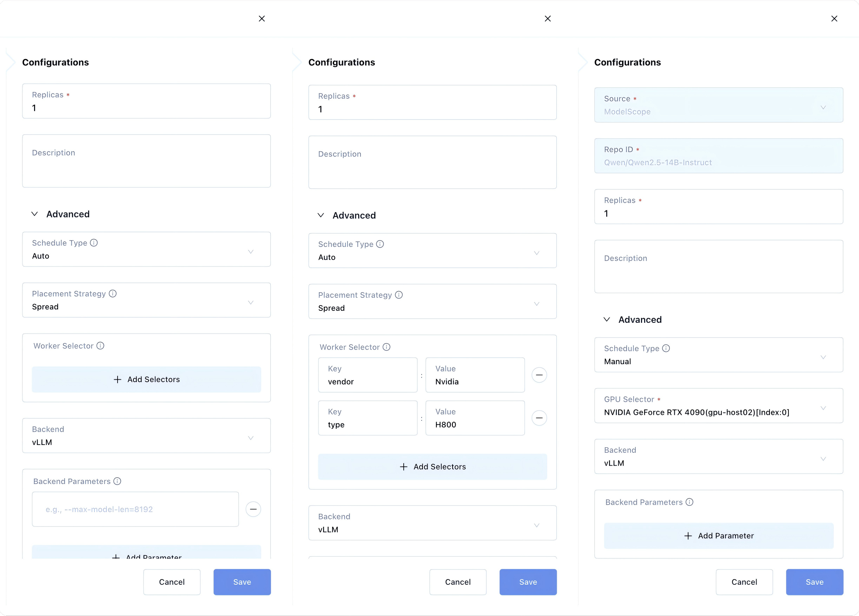Remove the vendor Nvidia selector row
This screenshot has height=616, width=859.
pyautogui.click(x=539, y=375)
